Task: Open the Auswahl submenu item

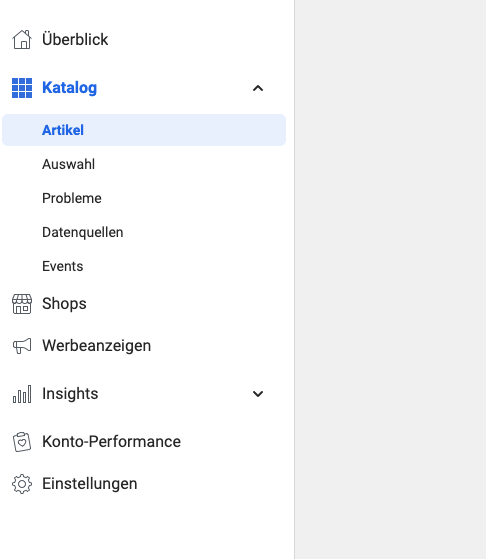Action: (x=68, y=164)
